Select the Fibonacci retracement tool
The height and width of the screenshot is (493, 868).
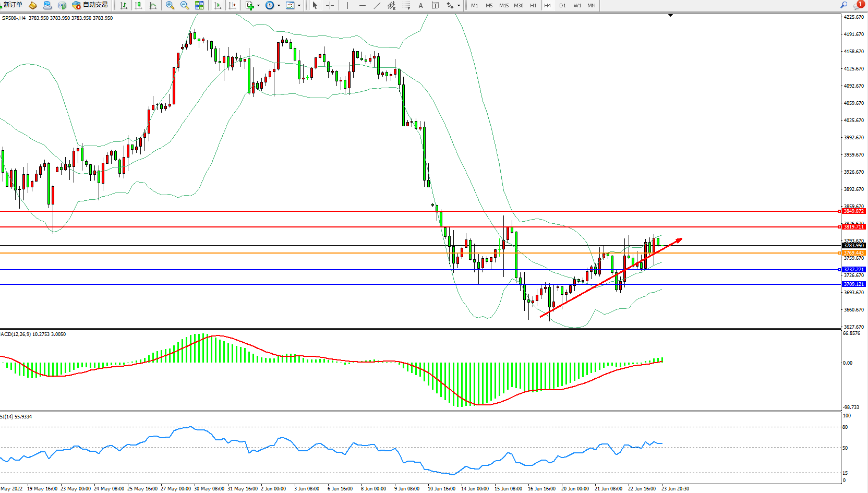point(406,5)
